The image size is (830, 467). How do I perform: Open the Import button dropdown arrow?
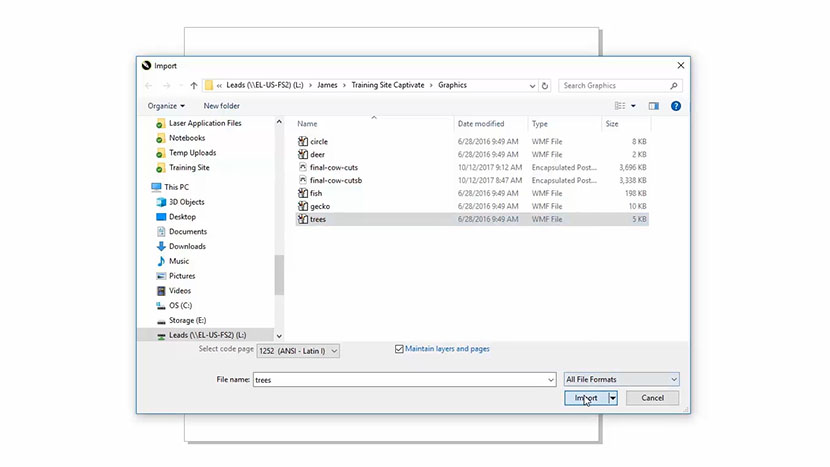(612, 398)
